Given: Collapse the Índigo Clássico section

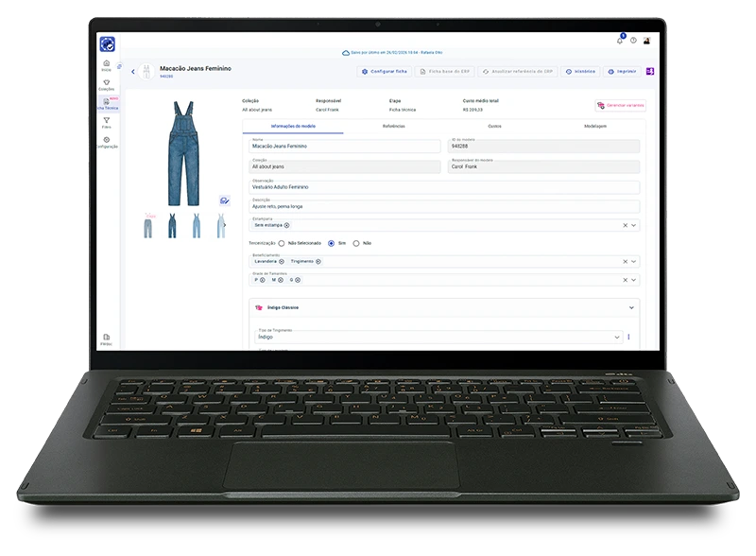Looking at the screenshot, I should coord(631,308).
